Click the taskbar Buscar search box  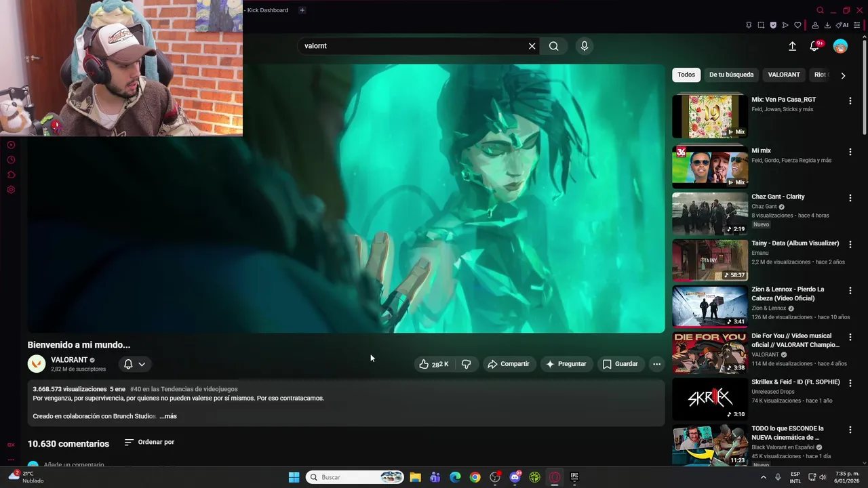[354, 477]
